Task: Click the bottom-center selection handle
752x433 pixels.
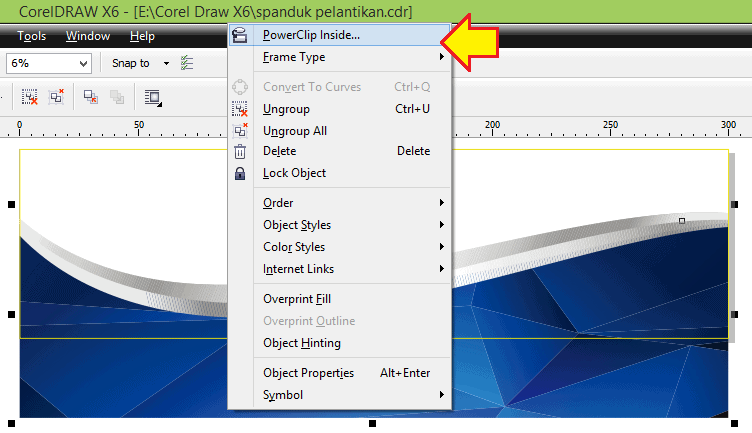Action: [x=372, y=423]
